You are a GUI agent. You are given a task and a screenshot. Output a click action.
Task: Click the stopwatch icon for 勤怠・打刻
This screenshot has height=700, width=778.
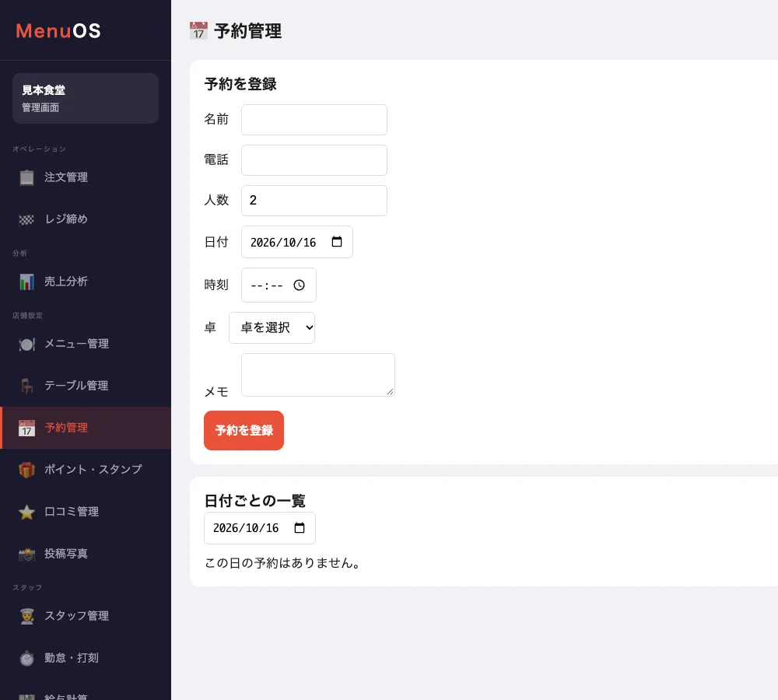[26, 658]
